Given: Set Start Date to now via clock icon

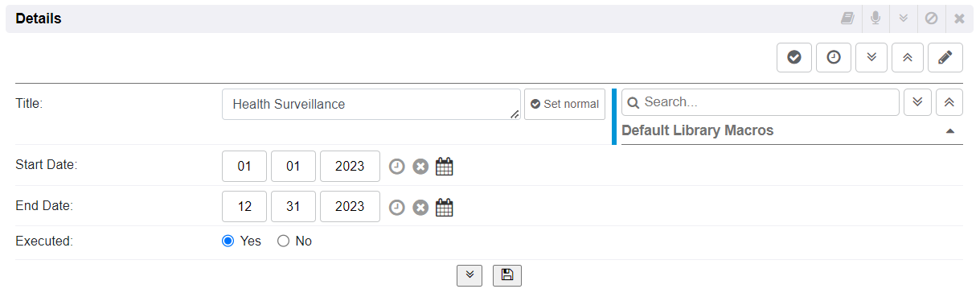Looking at the screenshot, I should (396, 167).
